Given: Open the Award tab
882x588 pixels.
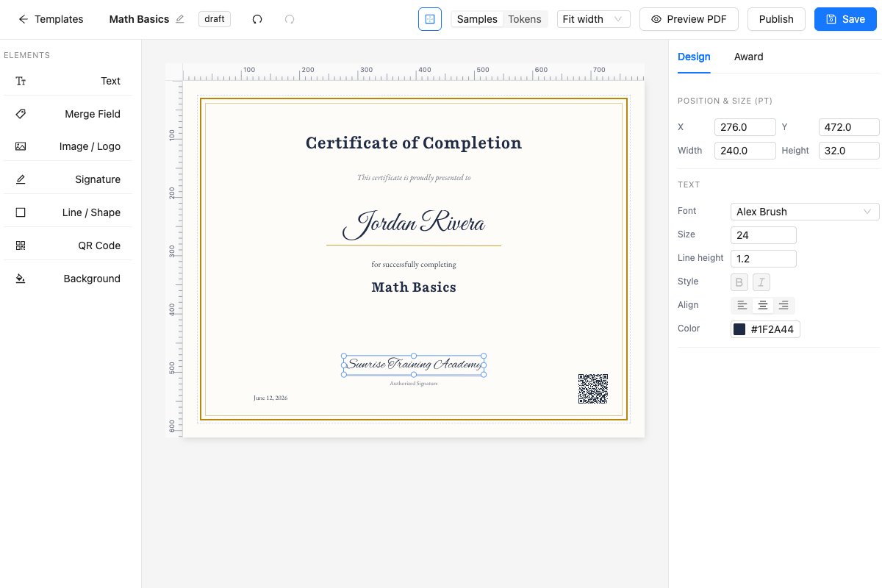Looking at the screenshot, I should (748, 57).
